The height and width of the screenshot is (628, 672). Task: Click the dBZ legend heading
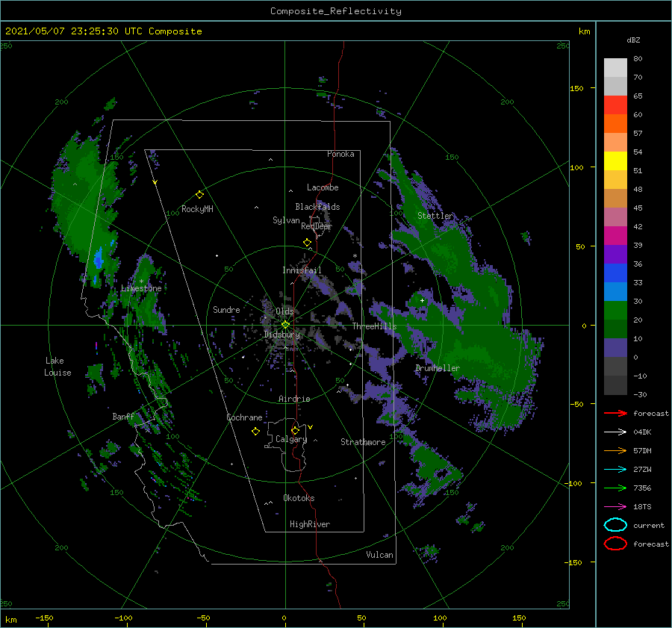633,40
